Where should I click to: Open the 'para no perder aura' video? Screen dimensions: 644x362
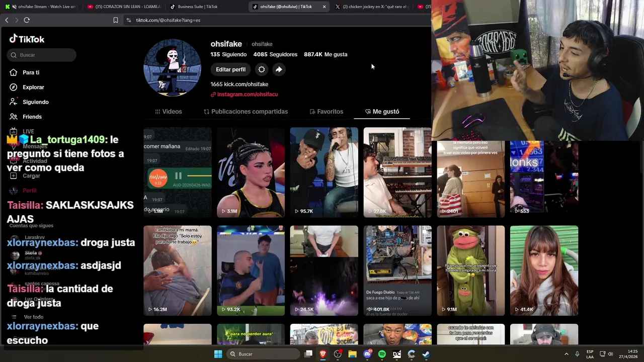tap(251, 334)
